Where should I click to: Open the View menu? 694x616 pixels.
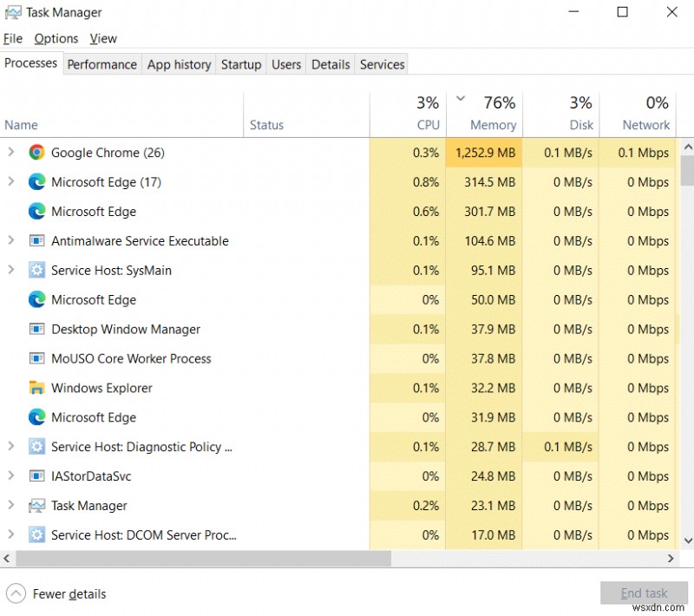coord(103,38)
